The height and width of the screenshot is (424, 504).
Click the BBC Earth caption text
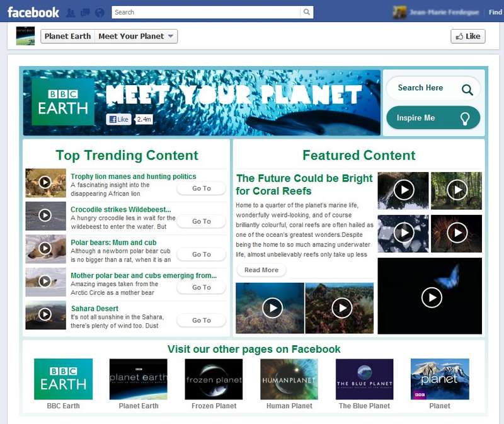click(x=64, y=406)
